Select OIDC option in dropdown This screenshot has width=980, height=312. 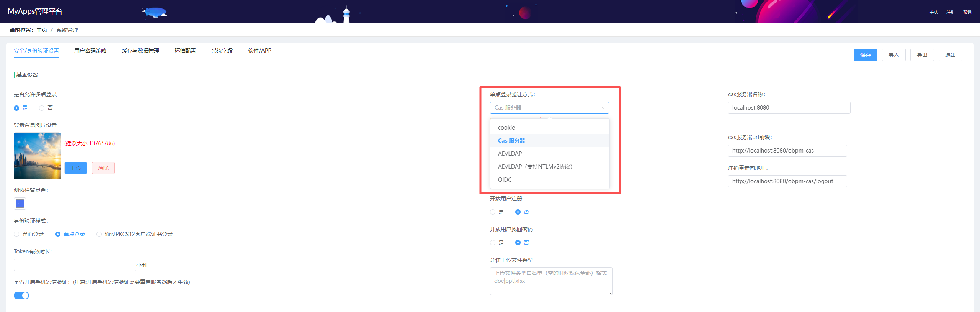point(550,180)
